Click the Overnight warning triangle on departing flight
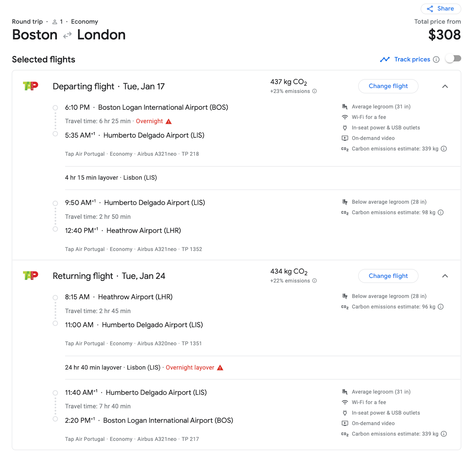Viewport: 476px width, 455px height. pos(169,121)
